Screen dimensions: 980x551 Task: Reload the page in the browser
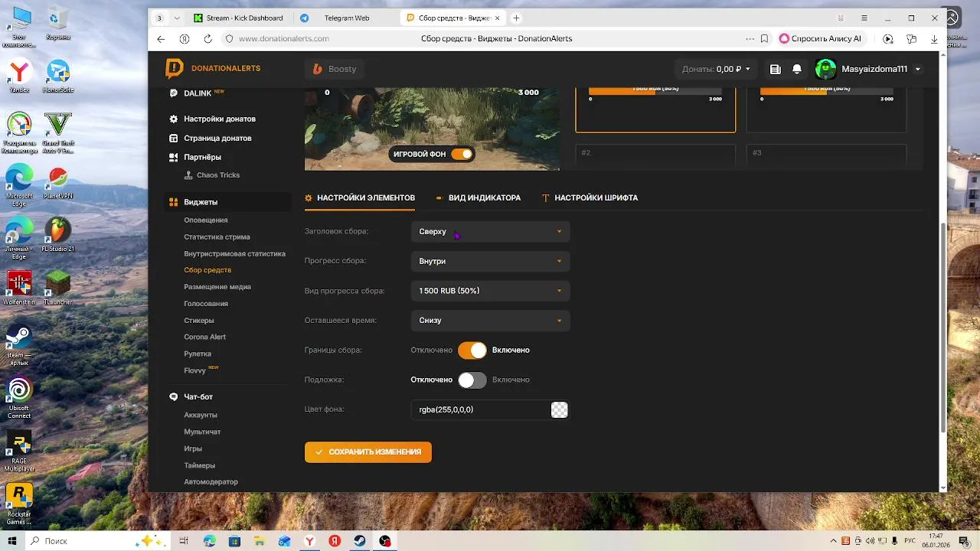[207, 38]
